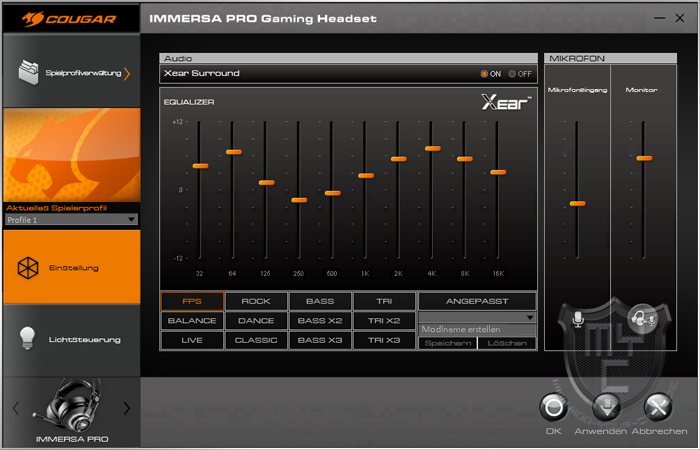Select the BASS X3 preset
Image resolution: width=700 pixels, height=450 pixels.
(320, 340)
